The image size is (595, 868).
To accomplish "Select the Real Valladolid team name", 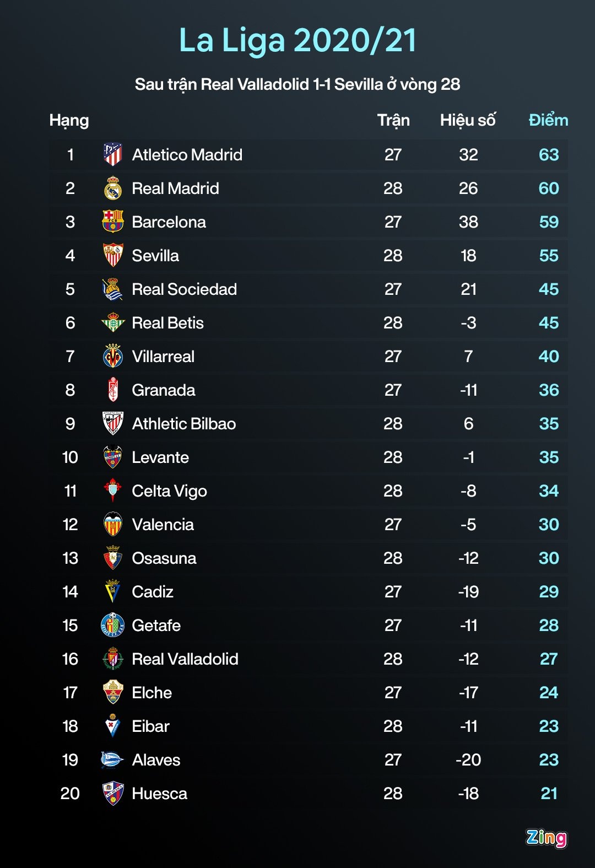I will tap(185, 659).
